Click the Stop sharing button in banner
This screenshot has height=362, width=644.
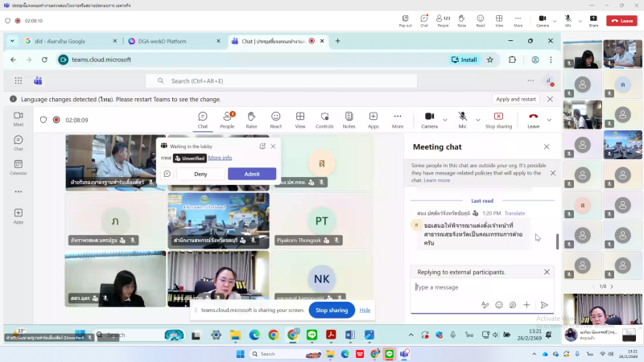[331, 310]
